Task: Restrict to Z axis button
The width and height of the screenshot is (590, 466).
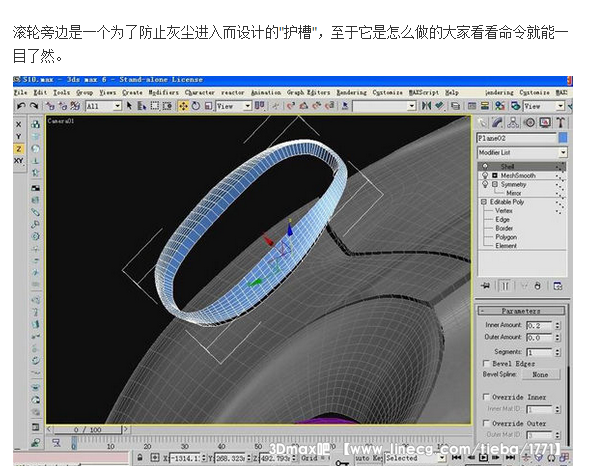Action: coord(19,149)
